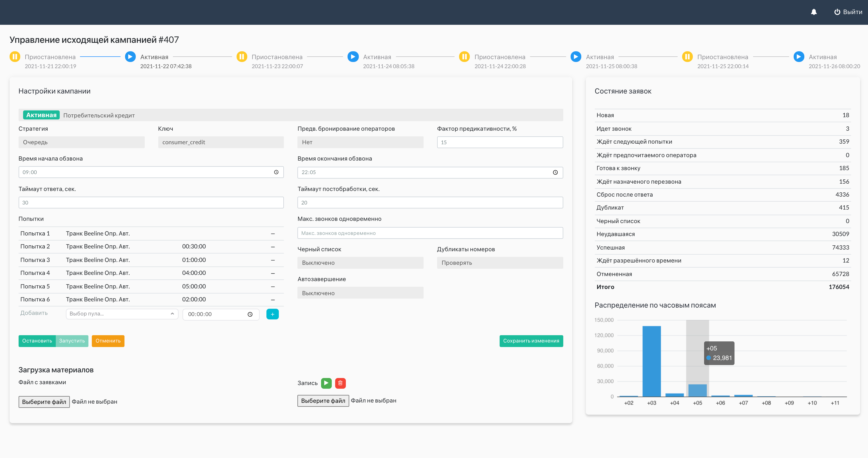Select the Сброс после ответа row
The width and height of the screenshot is (868, 458).
[x=723, y=194]
